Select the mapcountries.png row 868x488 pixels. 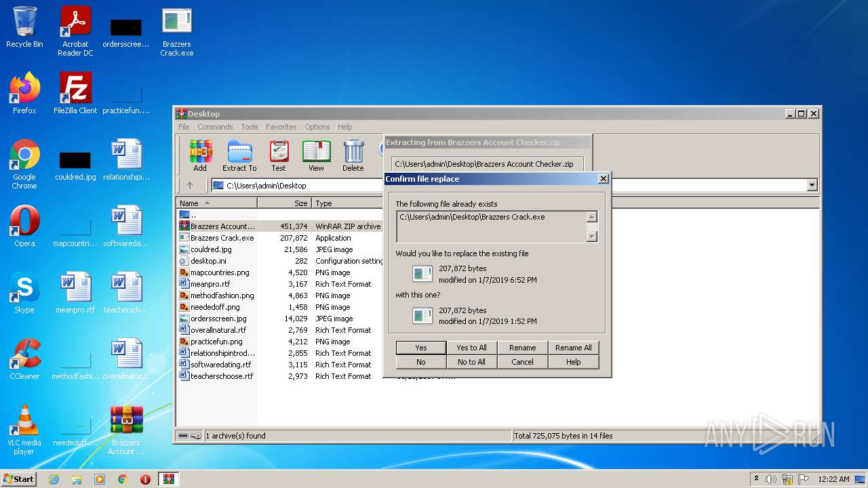280,272
